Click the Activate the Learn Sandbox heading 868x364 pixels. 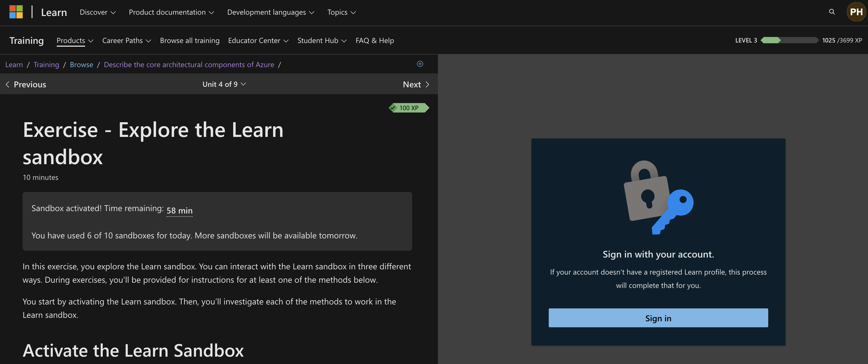133,350
